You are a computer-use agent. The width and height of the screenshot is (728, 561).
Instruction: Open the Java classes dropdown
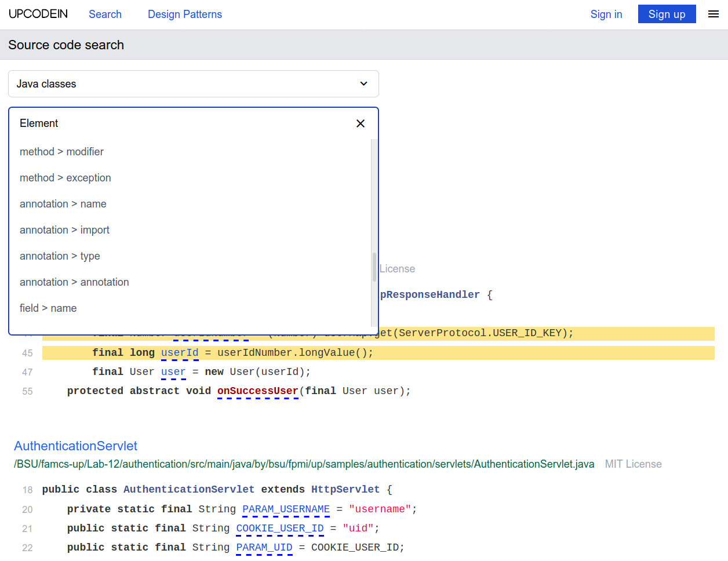(194, 83)
